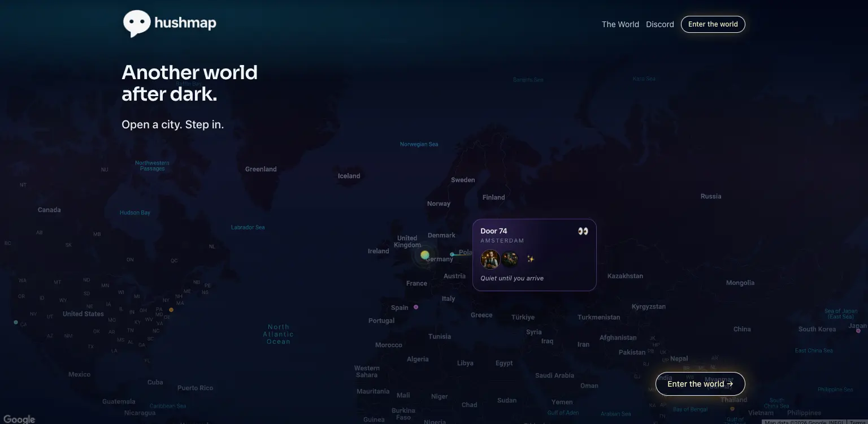Click the header Enter the world button
Viewport: 868px width, 424px height.
(713, 24)
